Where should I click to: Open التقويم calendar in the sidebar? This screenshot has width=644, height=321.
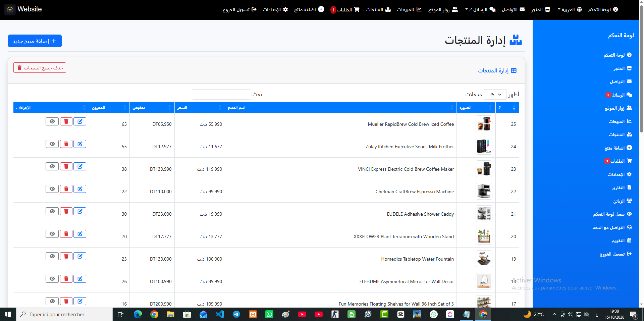pos(622,240)
